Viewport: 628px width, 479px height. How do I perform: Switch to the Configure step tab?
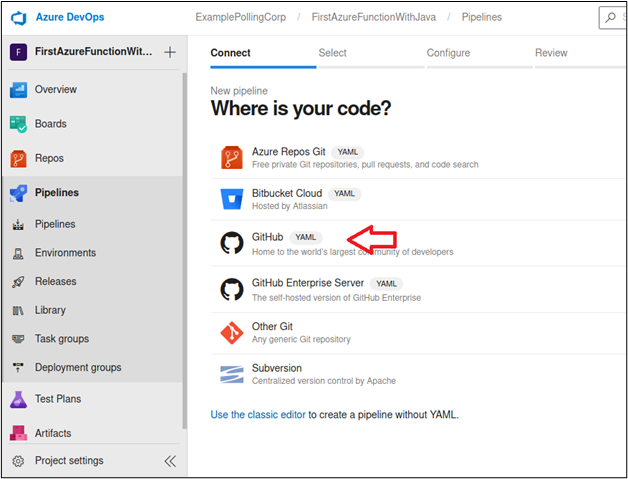448,53
